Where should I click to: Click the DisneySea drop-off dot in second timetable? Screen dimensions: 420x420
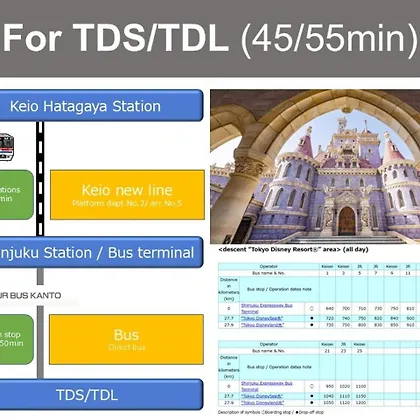[x=312, y=396]
